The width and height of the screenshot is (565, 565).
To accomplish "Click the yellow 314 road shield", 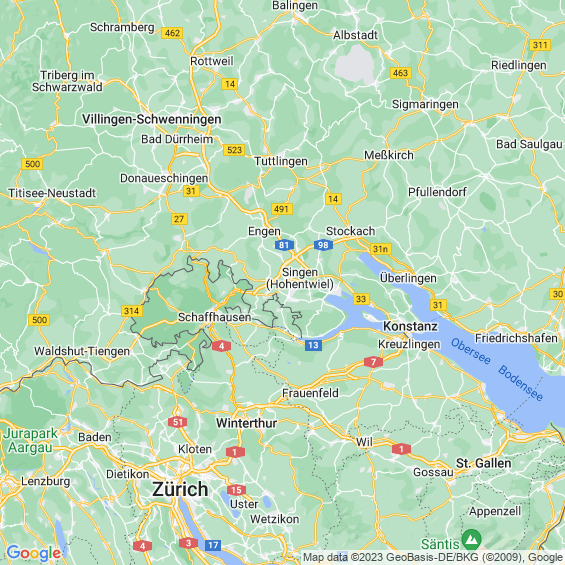I will click(131, 311).
